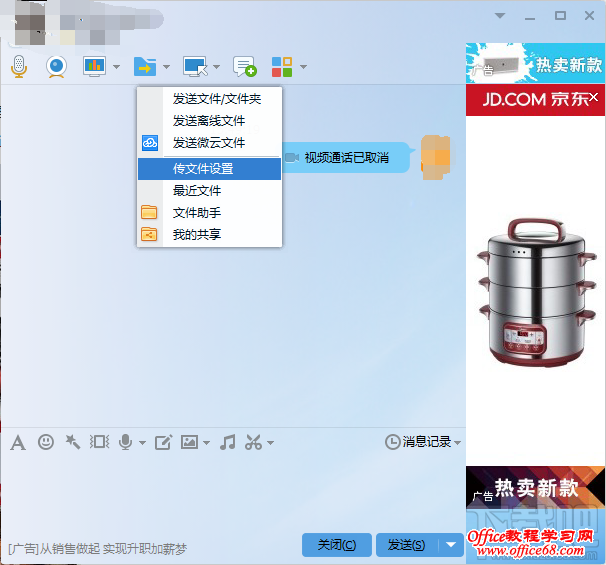Click the message input text area
This screenshot has height=565, width=606.
coord(233,493)
